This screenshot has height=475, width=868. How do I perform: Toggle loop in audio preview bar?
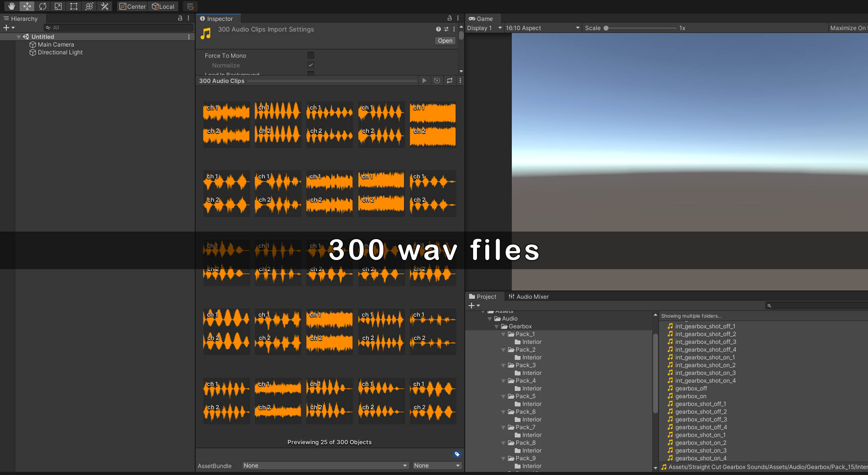[450, 81]
